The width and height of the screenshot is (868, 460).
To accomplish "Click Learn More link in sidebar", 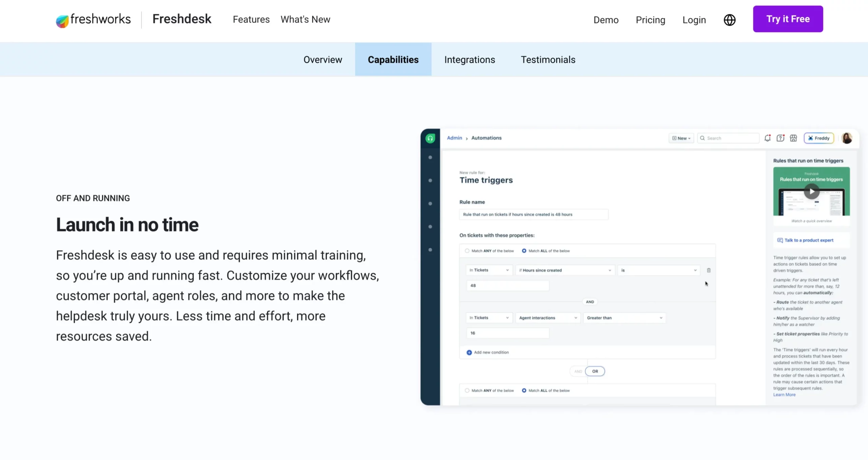I will 784,395.
